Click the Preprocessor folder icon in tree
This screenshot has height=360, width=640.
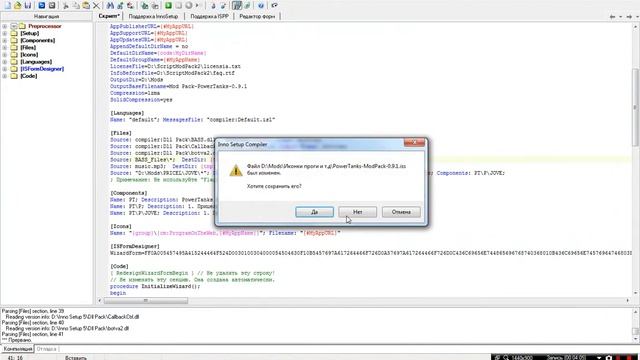pyautogui.click(x=22, y=26)
